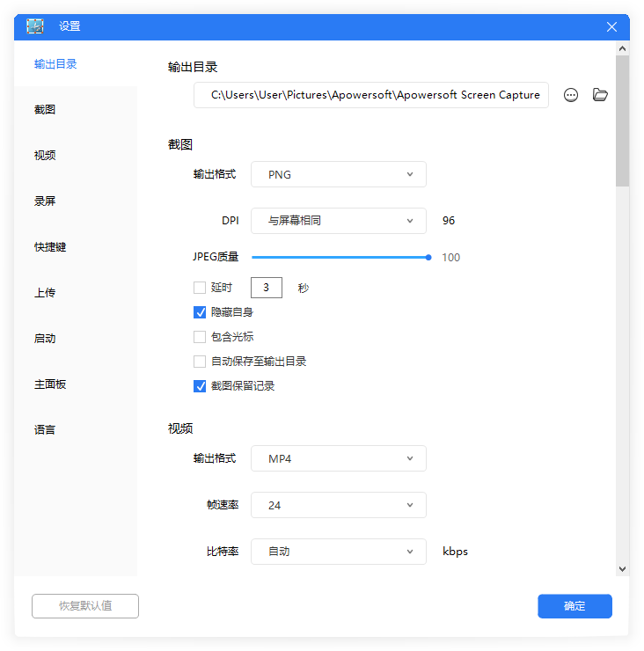Open the MP4 video format dropdown
Viewport: 644px width, 651px height.
pos(339,458)
